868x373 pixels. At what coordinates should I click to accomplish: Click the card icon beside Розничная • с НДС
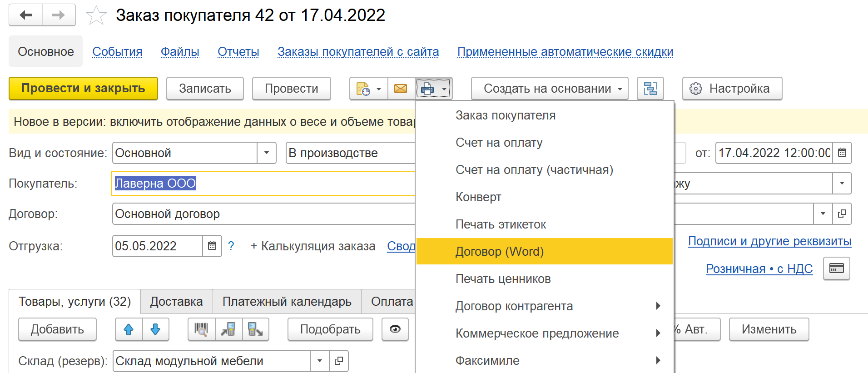pos(837,269)
